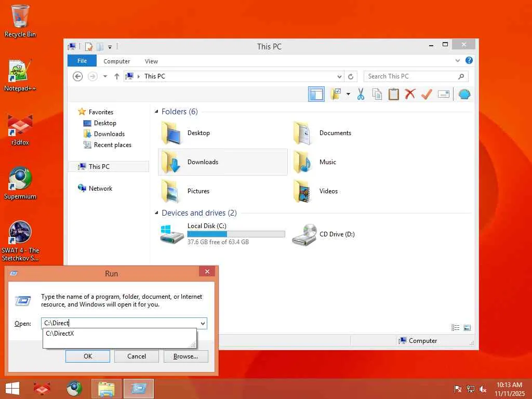
Task: Click the Action Center flag icon
Action: 458,389
